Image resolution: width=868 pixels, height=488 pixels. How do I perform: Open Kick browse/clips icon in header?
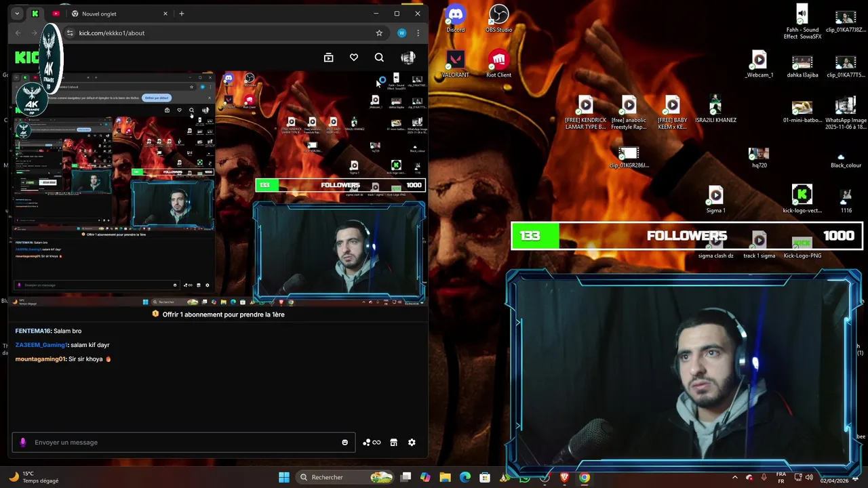329,58
